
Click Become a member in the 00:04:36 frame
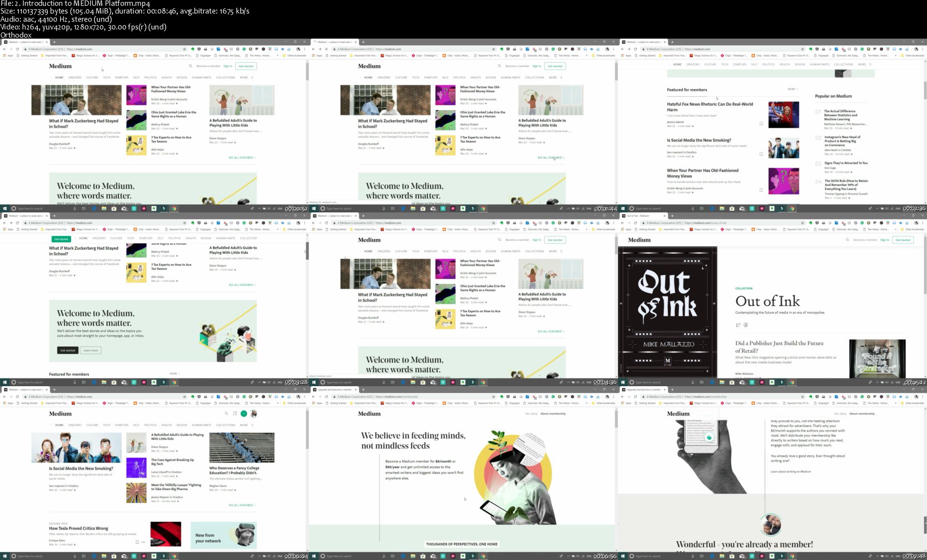tap(517, 240)
